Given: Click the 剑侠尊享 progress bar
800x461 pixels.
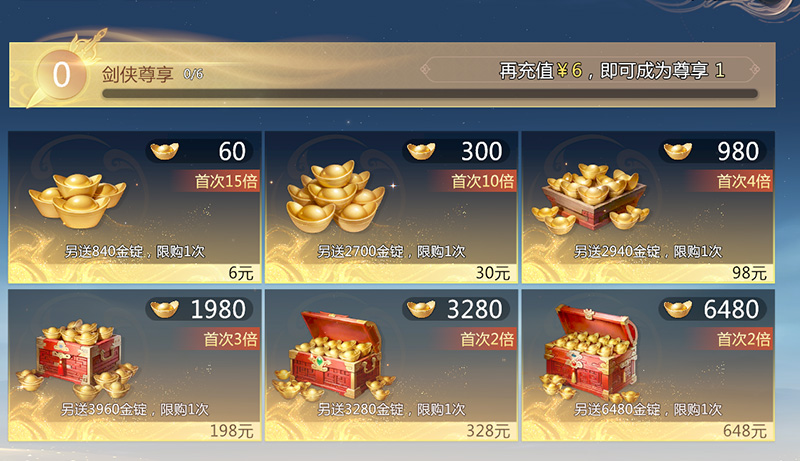Looking at the screenshot, I should pos(430,94).
